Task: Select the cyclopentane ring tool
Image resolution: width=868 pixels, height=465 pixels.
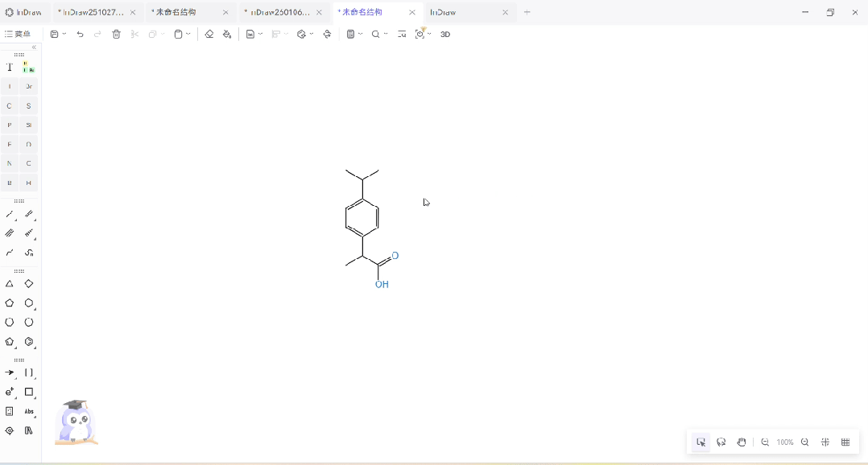Action: pyautogui.click(x=10, y=303)
